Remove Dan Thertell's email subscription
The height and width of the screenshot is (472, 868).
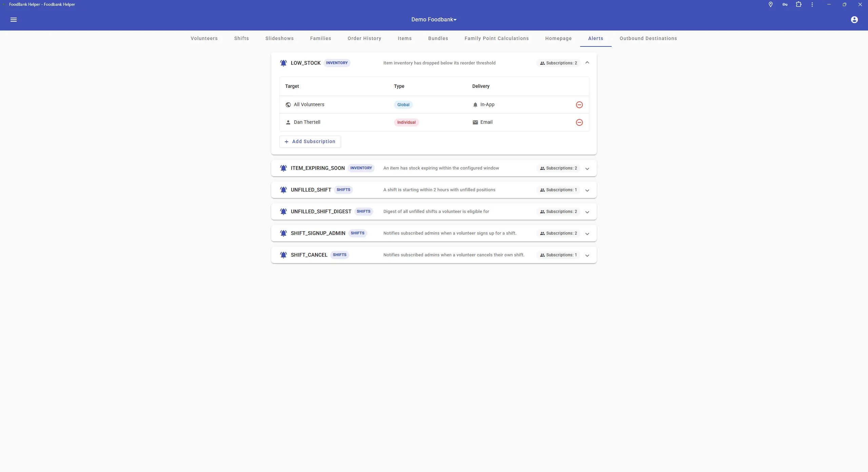point(579,122)
